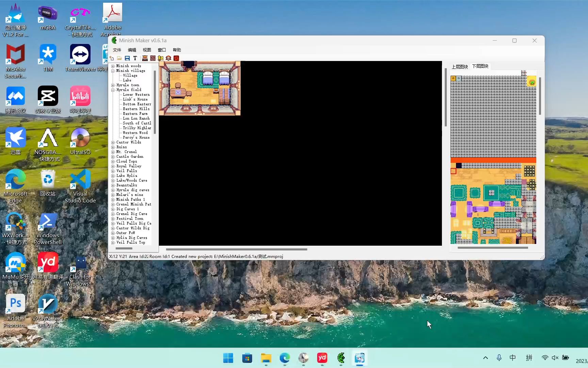Viewport: 588px width, 368px height.
Task: Maximize the Minish Maker window
Action: point(514,41)
